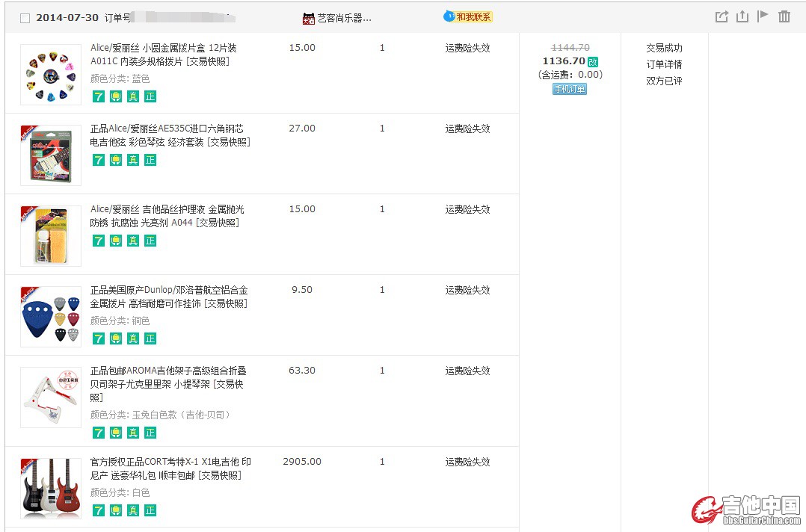Click the 双方已评 review link
Screen dimensions: 806x532
click(664, 81)
